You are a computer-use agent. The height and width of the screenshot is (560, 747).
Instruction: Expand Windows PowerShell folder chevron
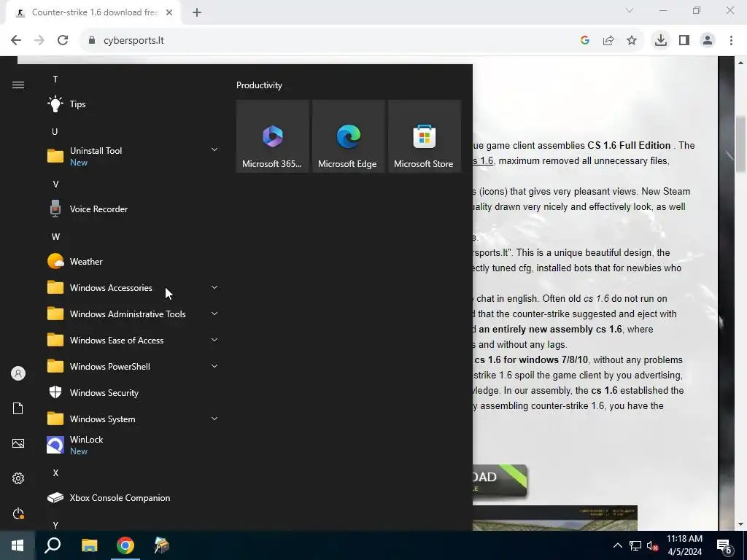click(x=214, y=366)
